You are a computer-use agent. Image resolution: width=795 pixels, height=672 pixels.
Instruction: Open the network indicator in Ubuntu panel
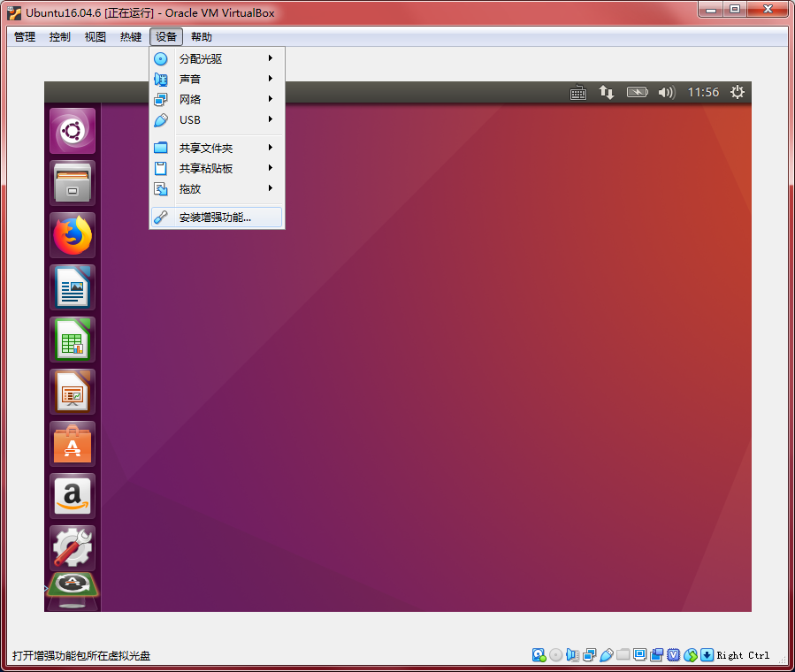[x=607, y=92]
